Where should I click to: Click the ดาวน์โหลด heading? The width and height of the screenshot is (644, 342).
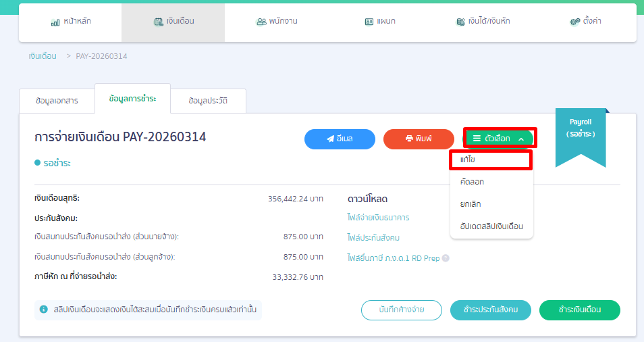(368, 199)
